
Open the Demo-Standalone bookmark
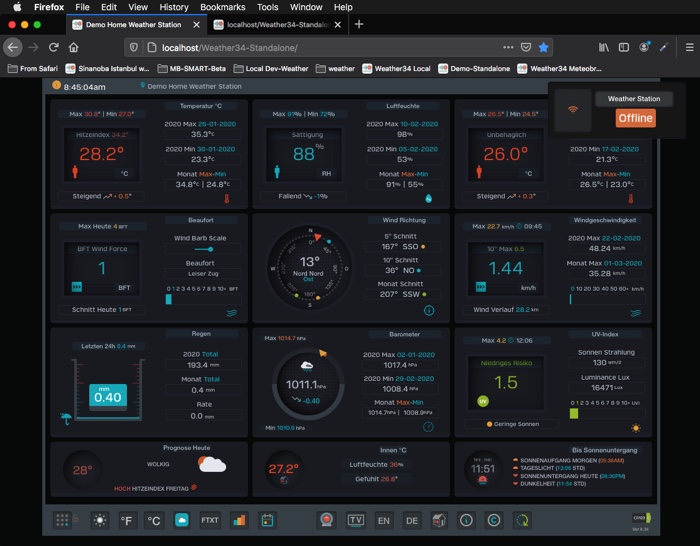474,69
